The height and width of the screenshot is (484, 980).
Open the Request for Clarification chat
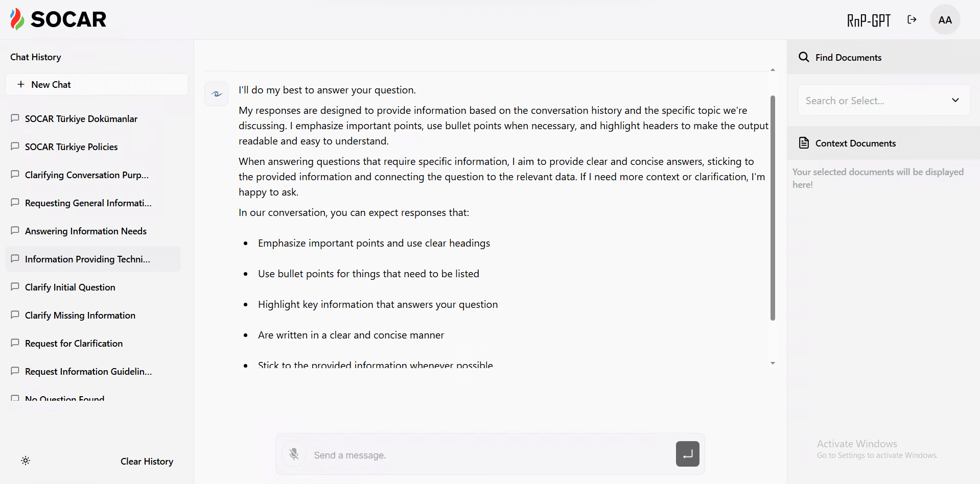[74, 343]
